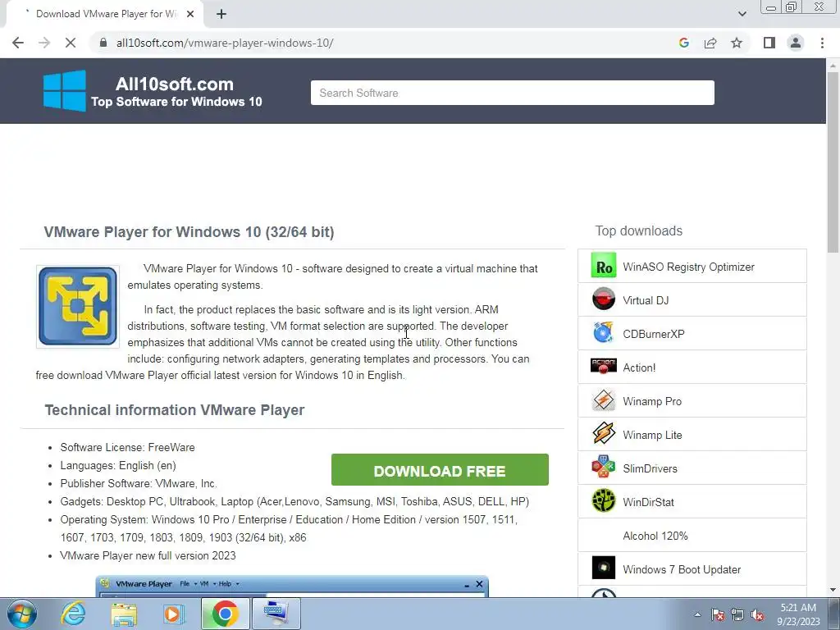840x630 pixels.
Task: Open the Chrome profile avatar
Action: [x=796, y=43]
